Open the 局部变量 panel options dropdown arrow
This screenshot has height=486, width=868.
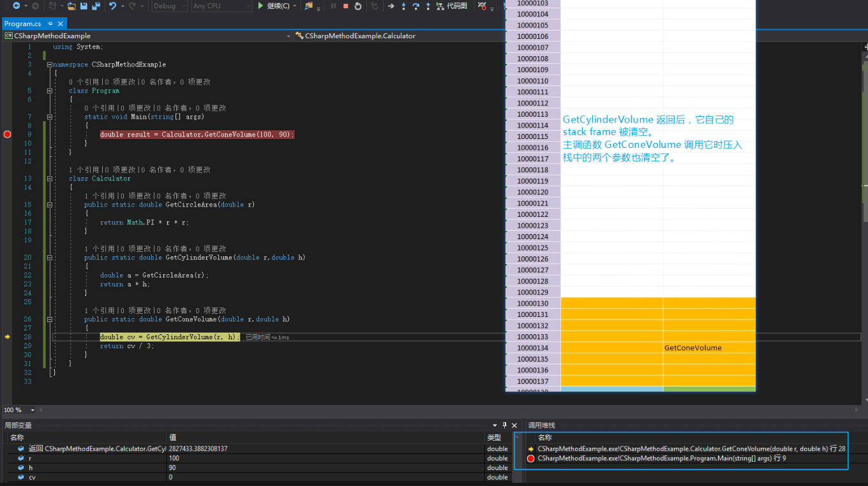click(495, 425)
